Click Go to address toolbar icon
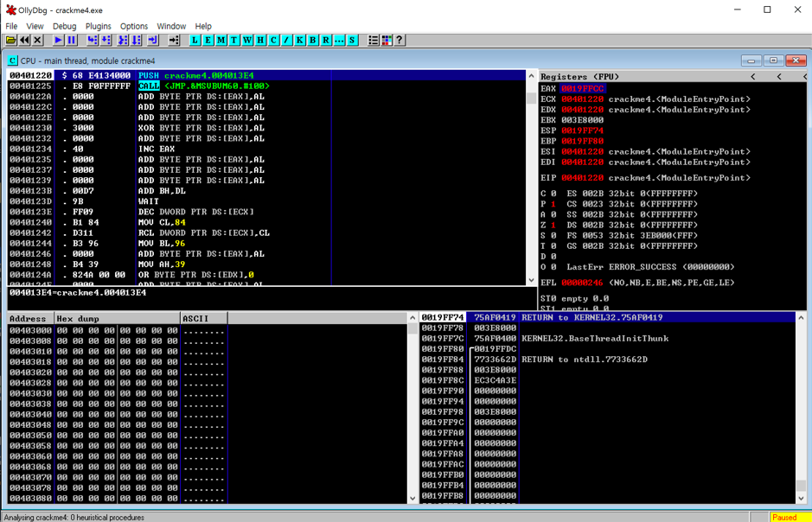812x522 pixels. point(174,40)
